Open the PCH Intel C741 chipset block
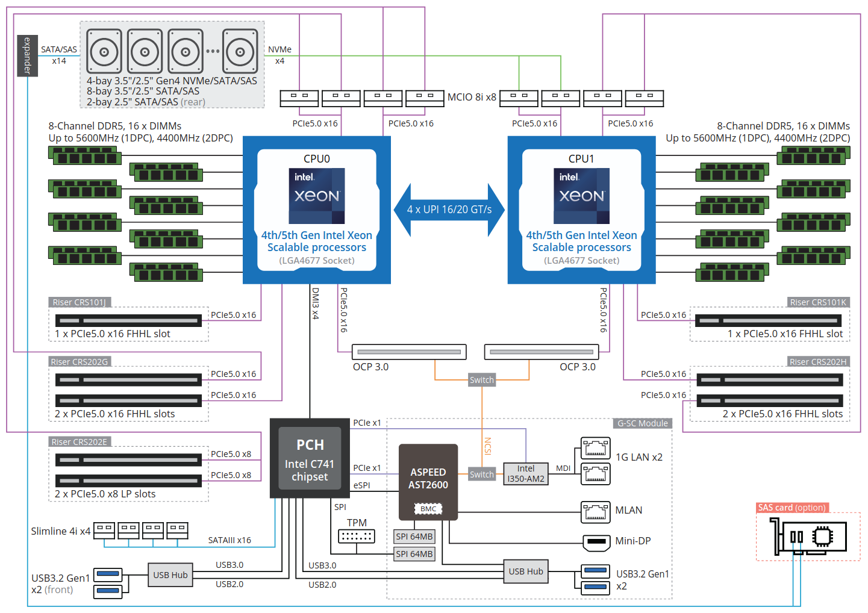The width and height of the screenshot is (868, 613). 309,459
